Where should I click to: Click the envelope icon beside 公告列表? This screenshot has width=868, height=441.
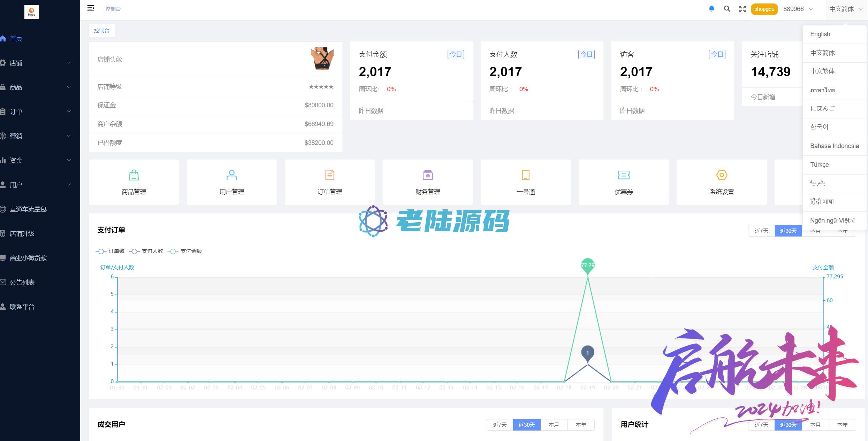coord(3,282)
